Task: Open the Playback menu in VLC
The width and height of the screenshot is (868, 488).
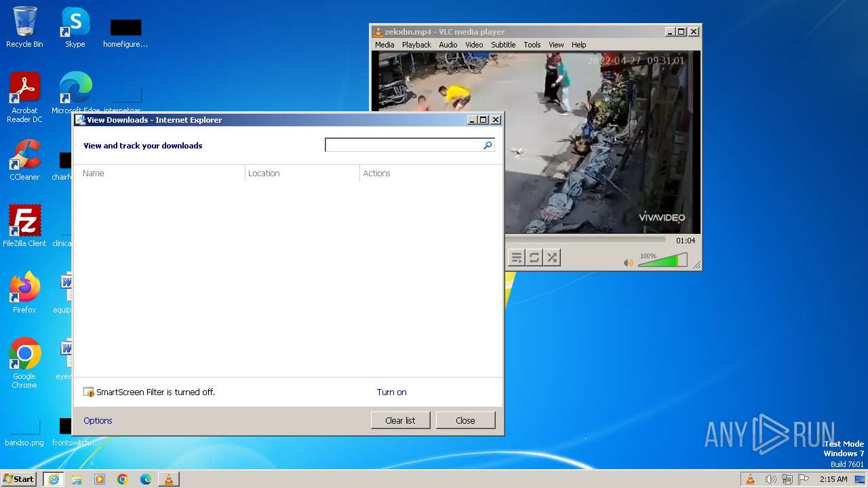Action: tap(416, 45)
